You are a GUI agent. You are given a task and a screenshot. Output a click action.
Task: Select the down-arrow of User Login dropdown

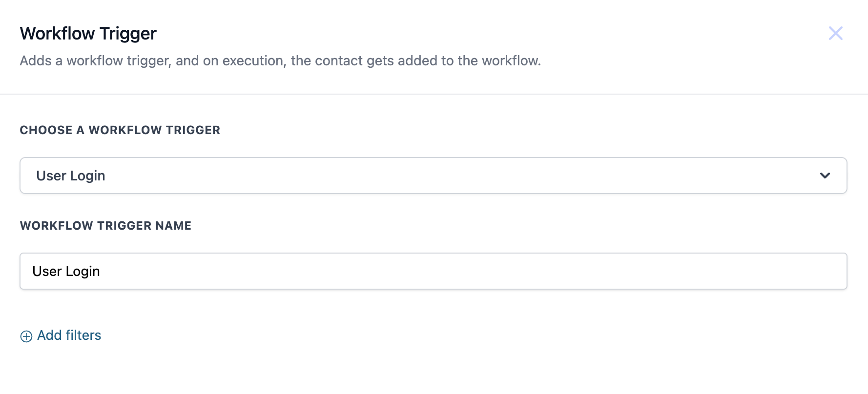[825, 176]
